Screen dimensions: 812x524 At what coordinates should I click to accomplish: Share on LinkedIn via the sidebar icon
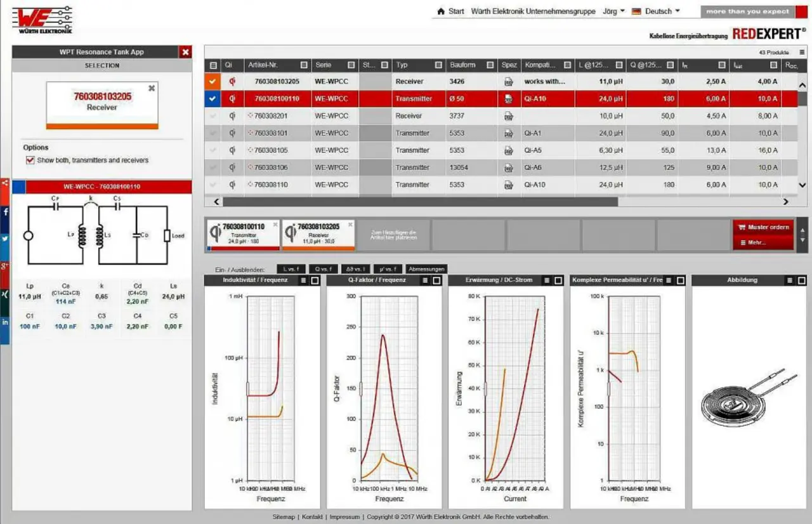[x=4, y=323]
